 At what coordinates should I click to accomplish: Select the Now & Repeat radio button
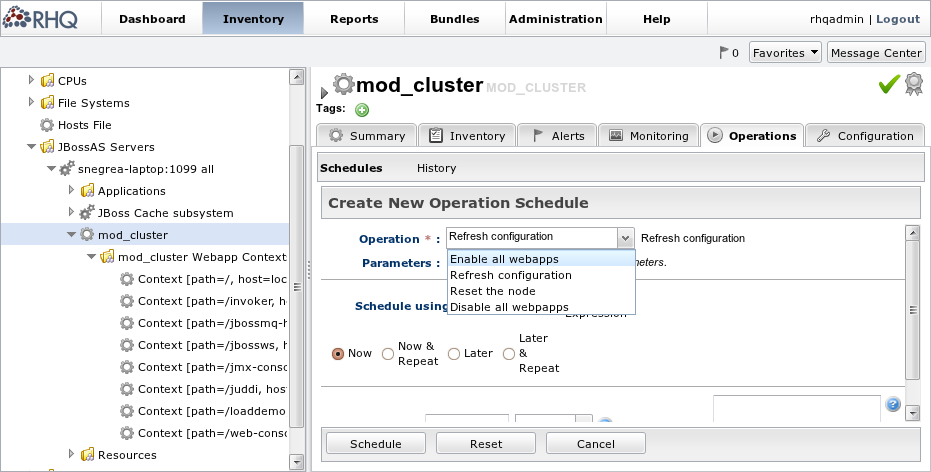point(388,354)
